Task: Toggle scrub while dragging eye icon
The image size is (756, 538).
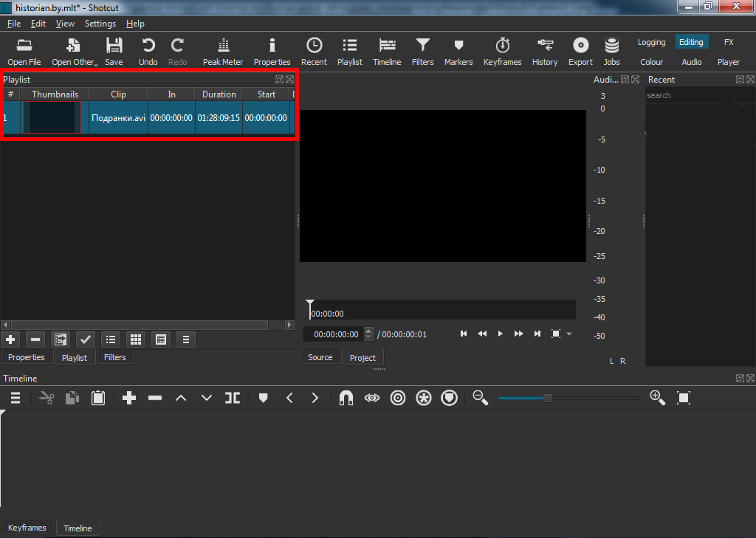Action: coord(371,398)
